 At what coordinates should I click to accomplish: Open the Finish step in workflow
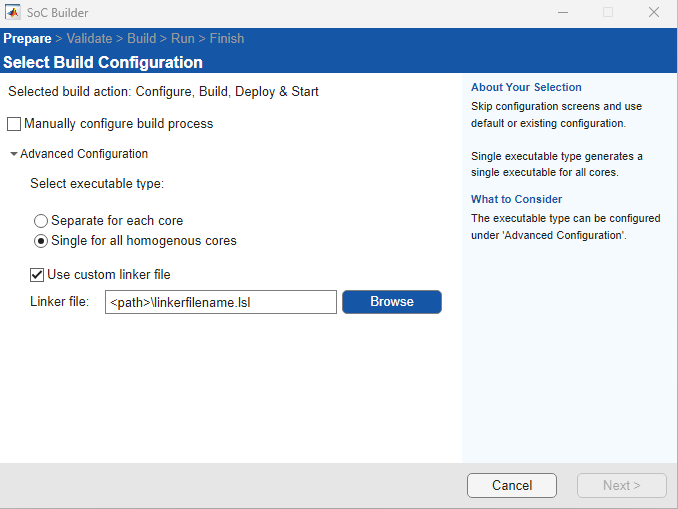click(x=226, y=39)
